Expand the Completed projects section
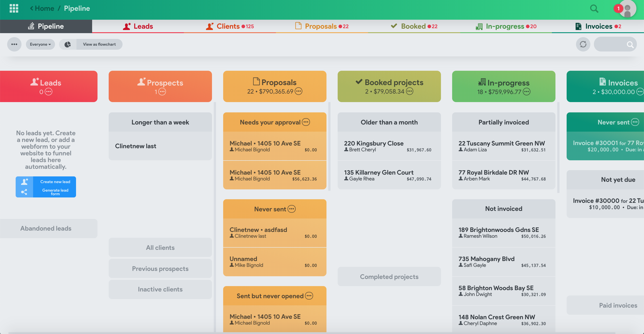644x334 pixels. tap(389, 276)
